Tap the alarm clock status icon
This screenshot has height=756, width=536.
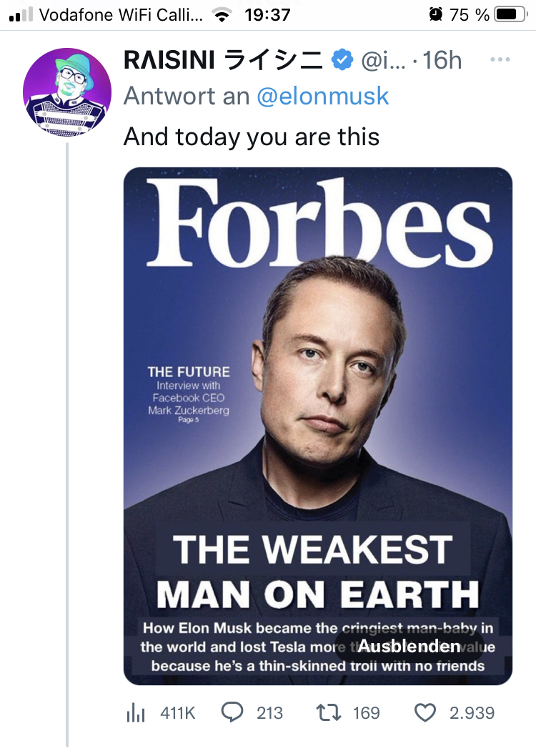click(435, 14)
